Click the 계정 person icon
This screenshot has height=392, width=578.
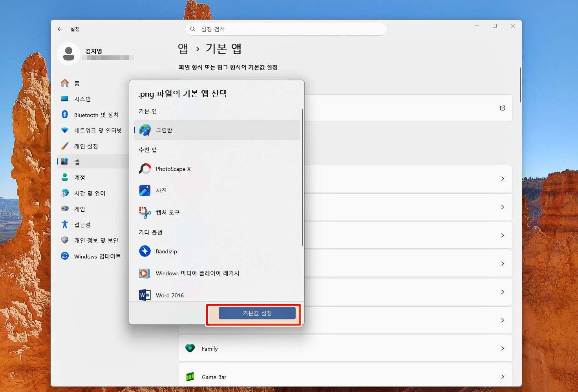click(65, 178)
